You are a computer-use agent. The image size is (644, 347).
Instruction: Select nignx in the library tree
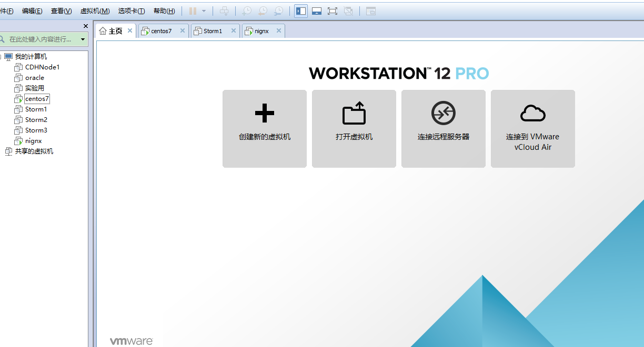pyautogui.click(x=33, y=141)
